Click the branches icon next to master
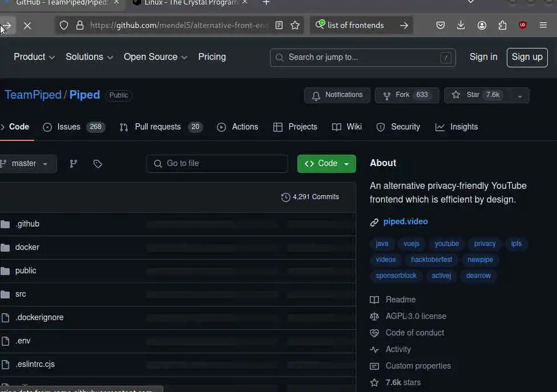 (74, 164)
